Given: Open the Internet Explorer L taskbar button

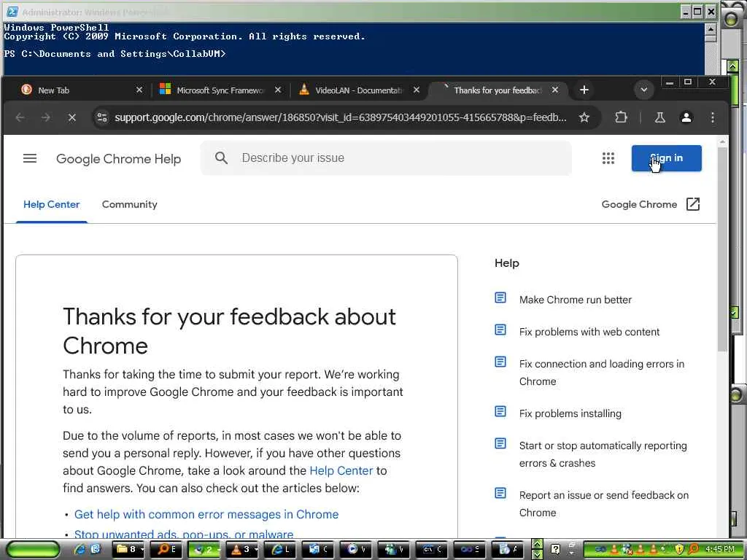Looking at the screenshot, I should click(x=281, y=550).
